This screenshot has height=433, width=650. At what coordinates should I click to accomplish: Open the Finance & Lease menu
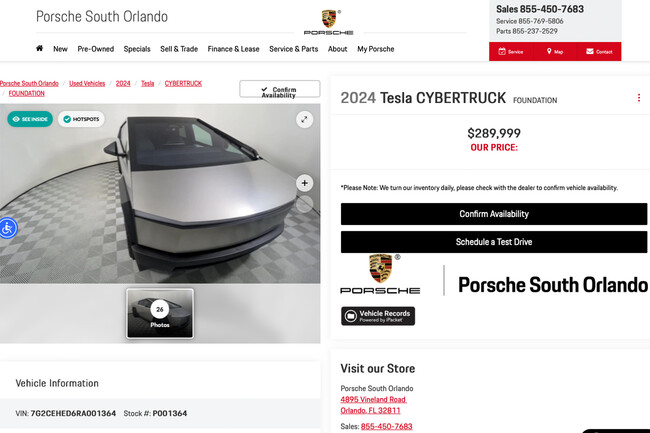click(x=233, y=48)
